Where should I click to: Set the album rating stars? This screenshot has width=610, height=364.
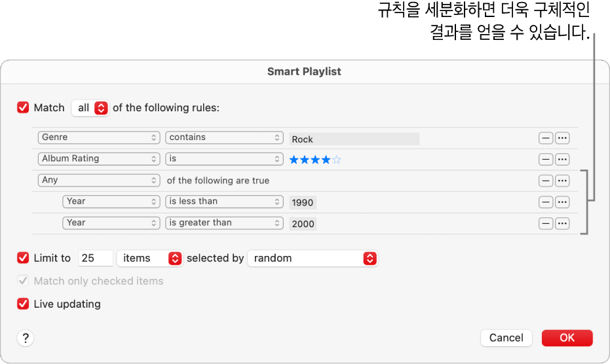(315, 159)
